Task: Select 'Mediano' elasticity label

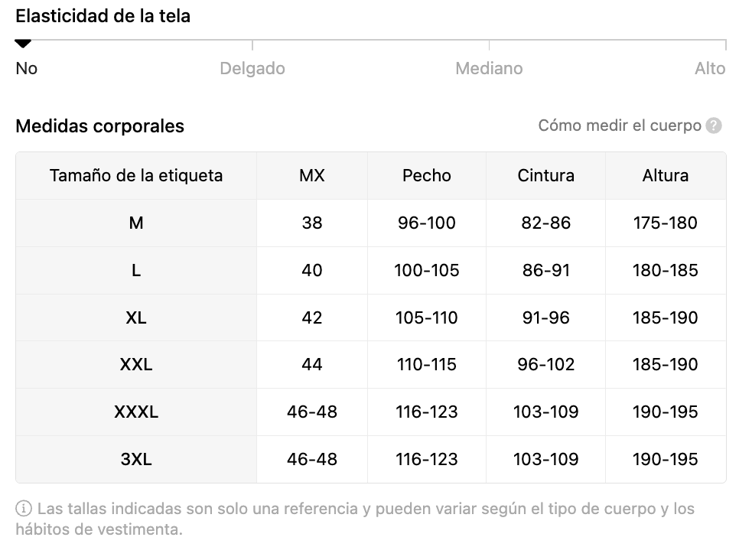Action: (489, 69)
